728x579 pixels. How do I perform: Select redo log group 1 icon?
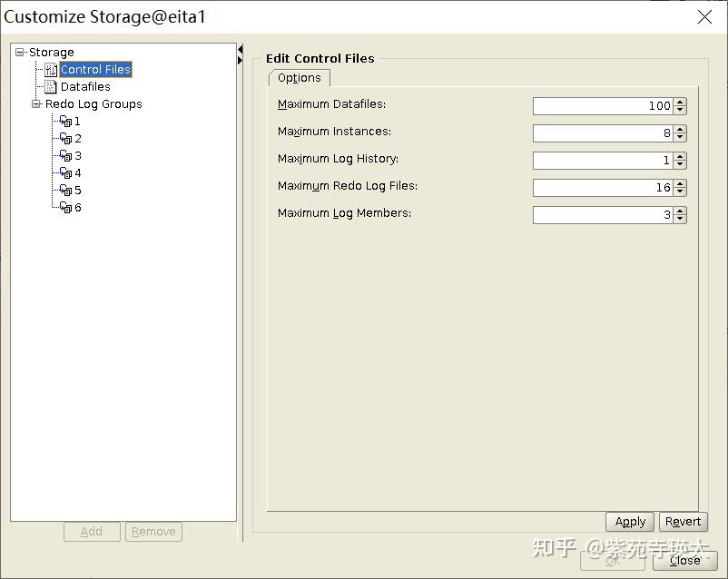coord(65,122)
